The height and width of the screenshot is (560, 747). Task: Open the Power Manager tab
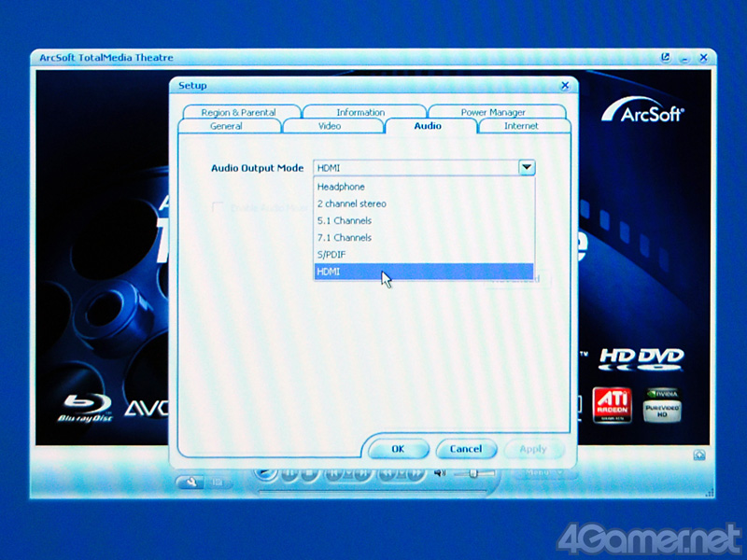coord(493,113)
